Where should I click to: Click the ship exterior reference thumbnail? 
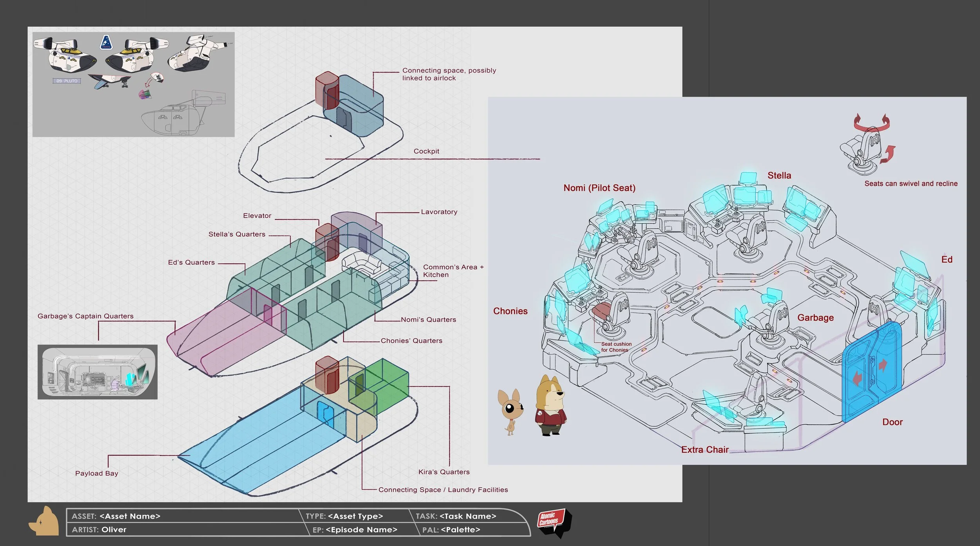point(133,84)
